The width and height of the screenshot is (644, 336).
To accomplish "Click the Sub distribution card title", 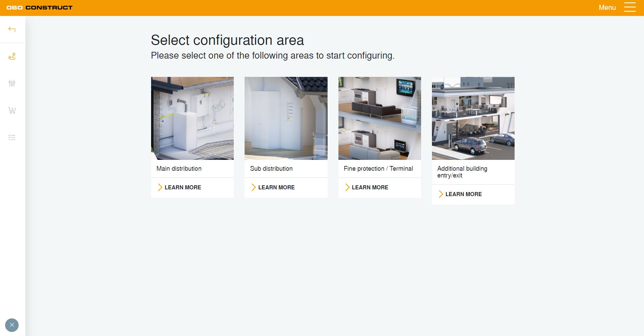I will (x=271, y=169).
